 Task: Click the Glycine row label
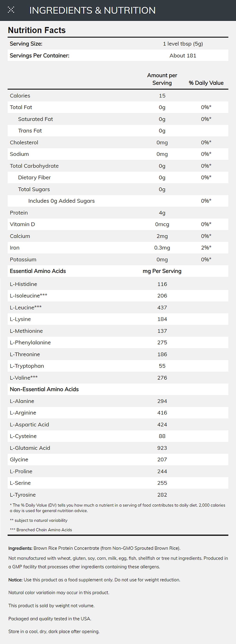tap(19, 459)
